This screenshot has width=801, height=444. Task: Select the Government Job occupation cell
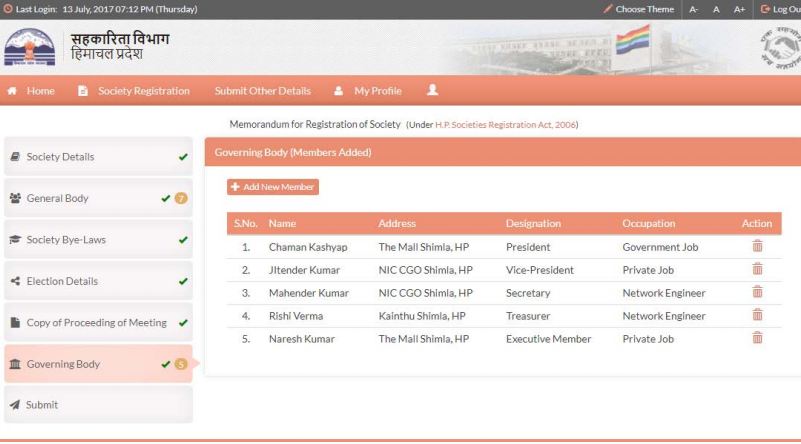660,247
